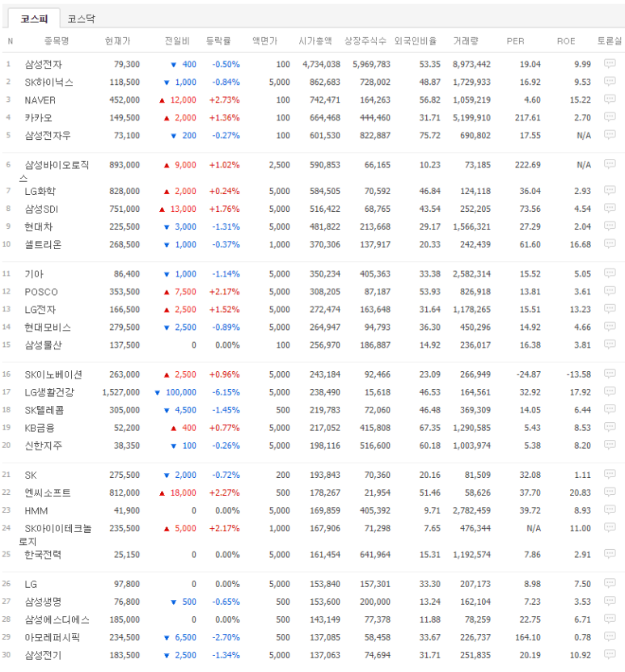The height and width of the screenshot is (672, 625).
Task: Open discussion room icon for 한국전력
Action: point(609,554)
